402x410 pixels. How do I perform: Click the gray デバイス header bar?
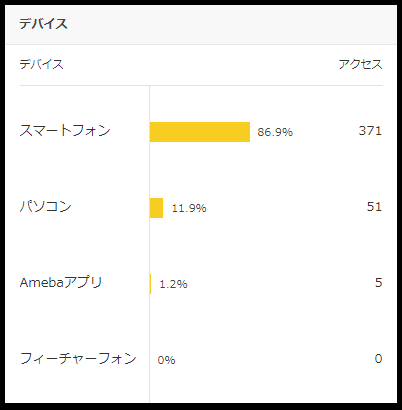point(201,24)
